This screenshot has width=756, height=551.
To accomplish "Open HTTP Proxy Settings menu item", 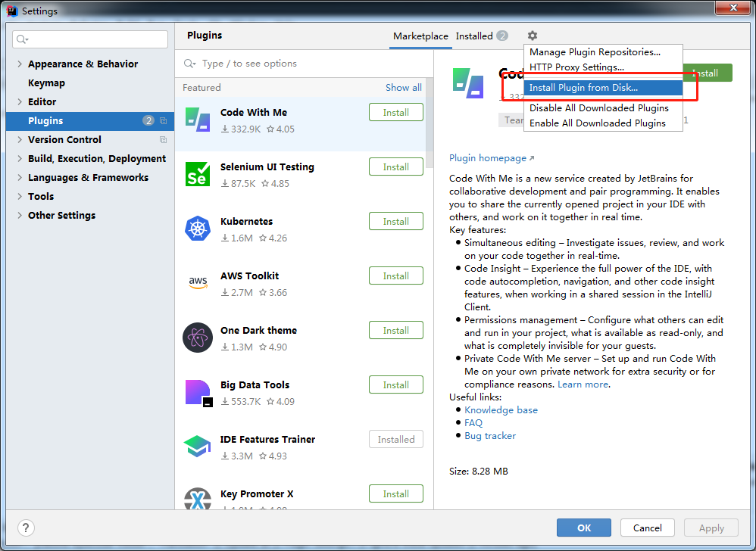I will click(x=603, y=67).
